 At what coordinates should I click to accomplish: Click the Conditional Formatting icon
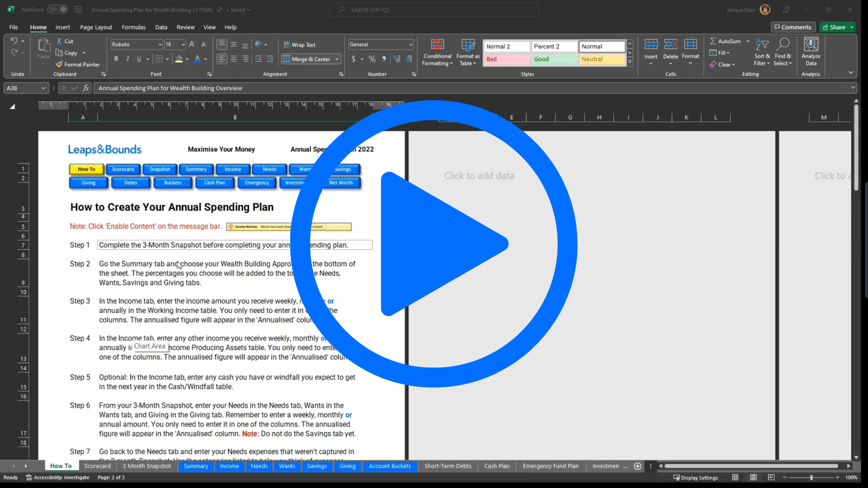coord(437,44)
